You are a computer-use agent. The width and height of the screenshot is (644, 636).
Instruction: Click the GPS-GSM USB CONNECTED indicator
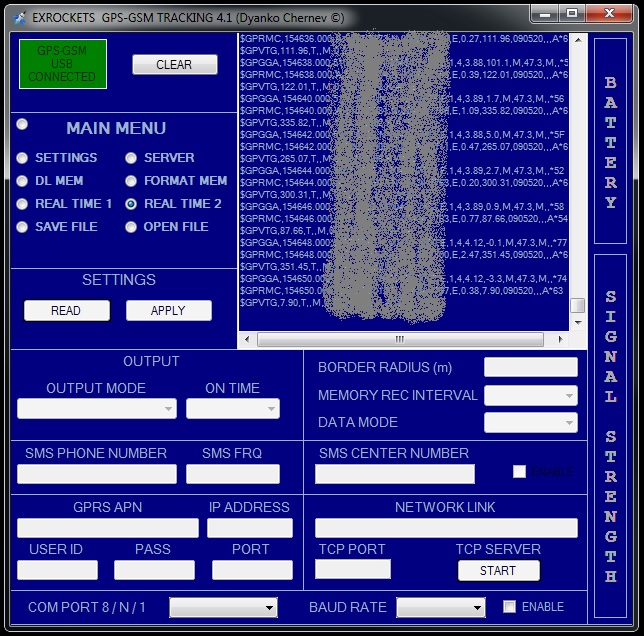click(63, 64)
